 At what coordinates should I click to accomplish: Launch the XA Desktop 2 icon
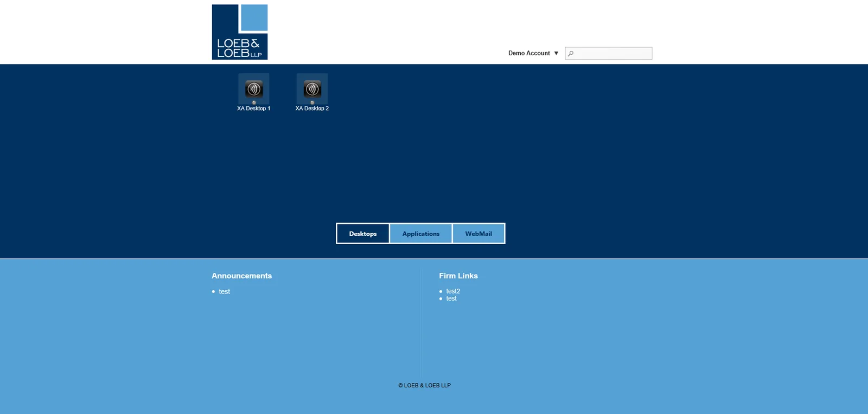pyautogui.click(x=312, y=89)
